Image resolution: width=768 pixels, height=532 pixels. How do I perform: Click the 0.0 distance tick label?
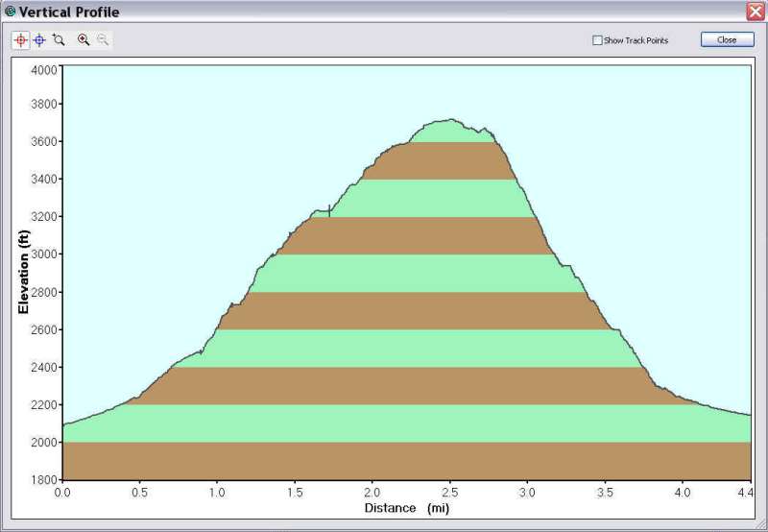pos(62,491)
